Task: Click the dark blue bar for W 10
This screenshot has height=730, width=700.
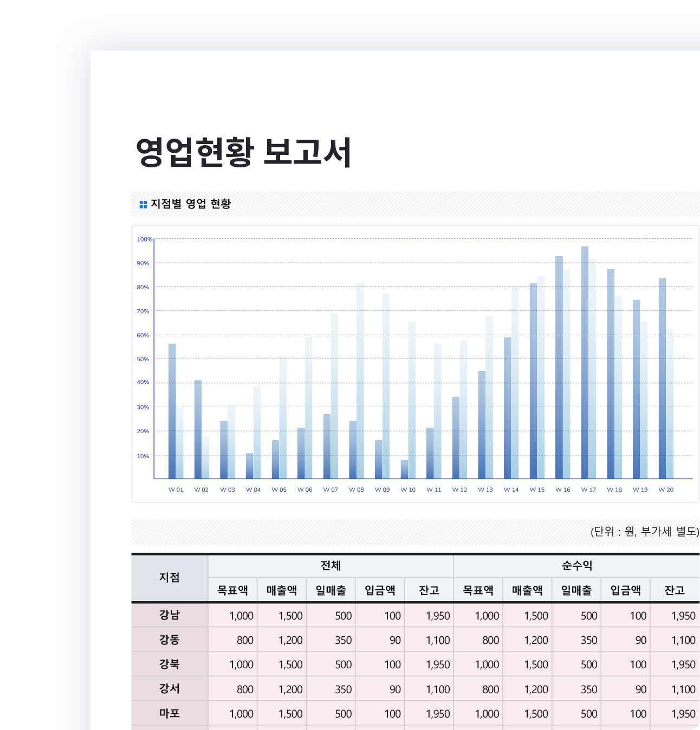Action: (x=404, y=470)
